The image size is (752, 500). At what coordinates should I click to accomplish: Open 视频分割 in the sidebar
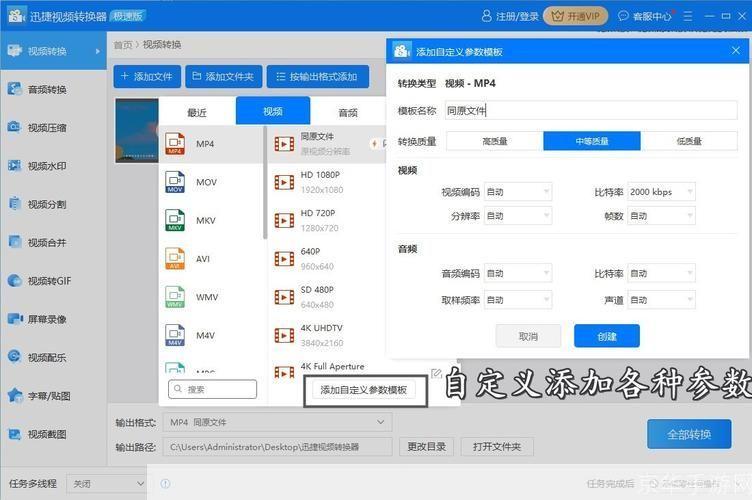coord(53,204)
